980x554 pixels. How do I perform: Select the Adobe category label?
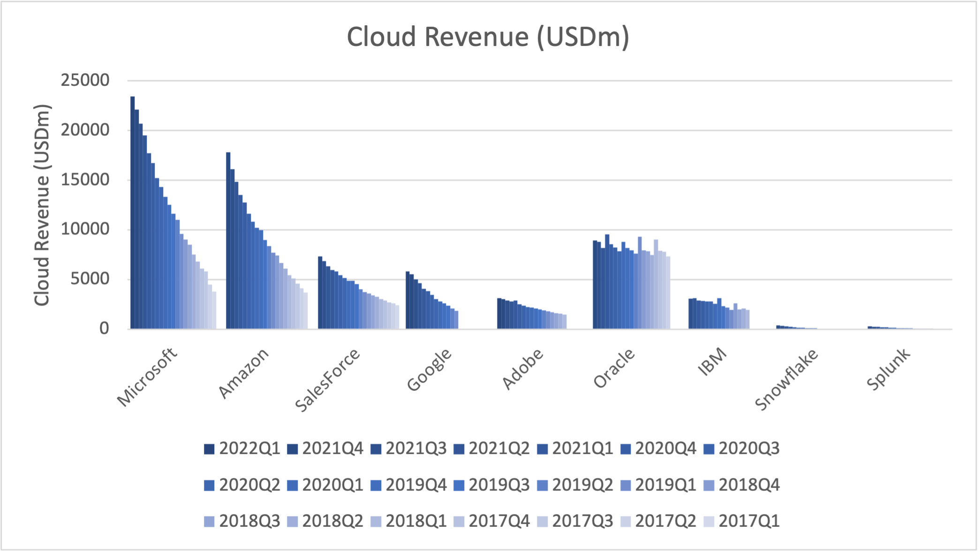[x=523, y=369]
